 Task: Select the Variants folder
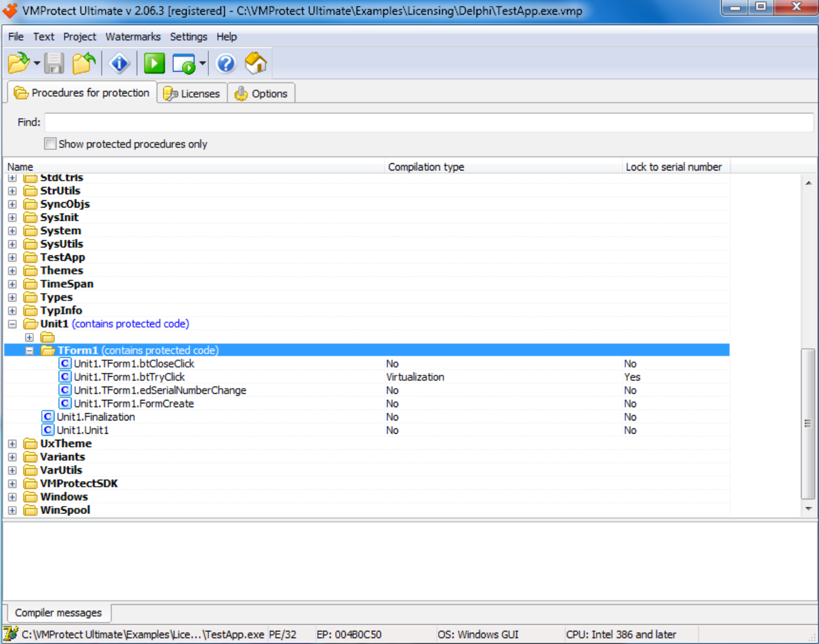coord(62,456)
